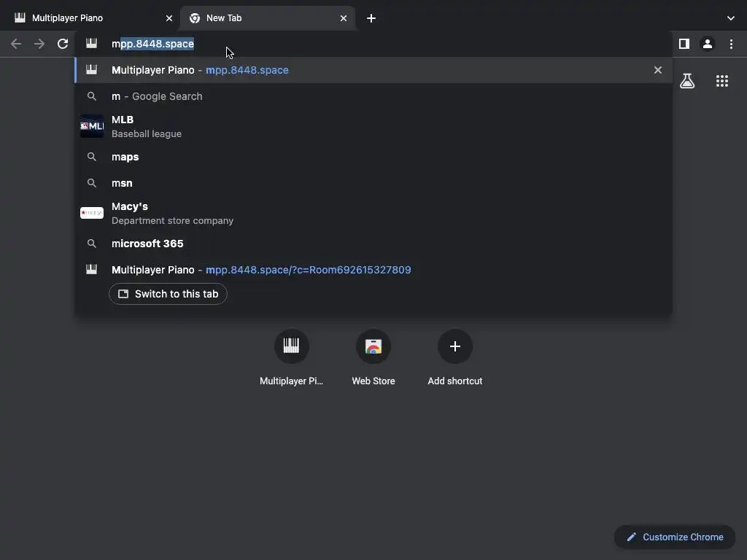The height and width of the screenshot is (560, 747).
Task: Go forward using the forward arrow
Action: click(x=39, y=44)
